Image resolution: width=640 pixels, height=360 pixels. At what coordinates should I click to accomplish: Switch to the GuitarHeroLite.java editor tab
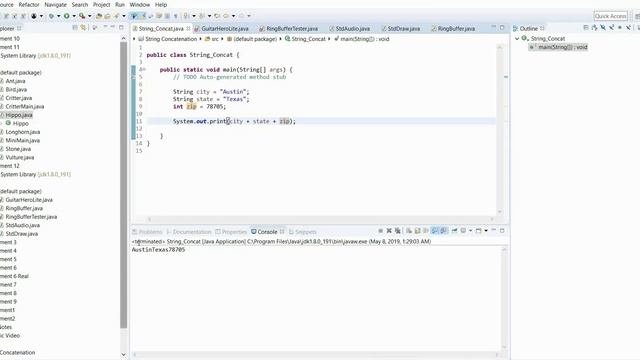pos(221,29)
